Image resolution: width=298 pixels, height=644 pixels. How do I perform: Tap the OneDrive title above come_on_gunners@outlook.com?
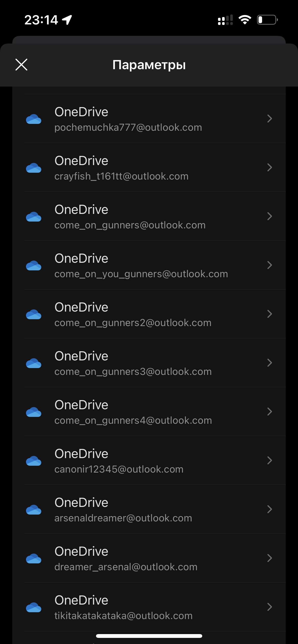[82, 210]
